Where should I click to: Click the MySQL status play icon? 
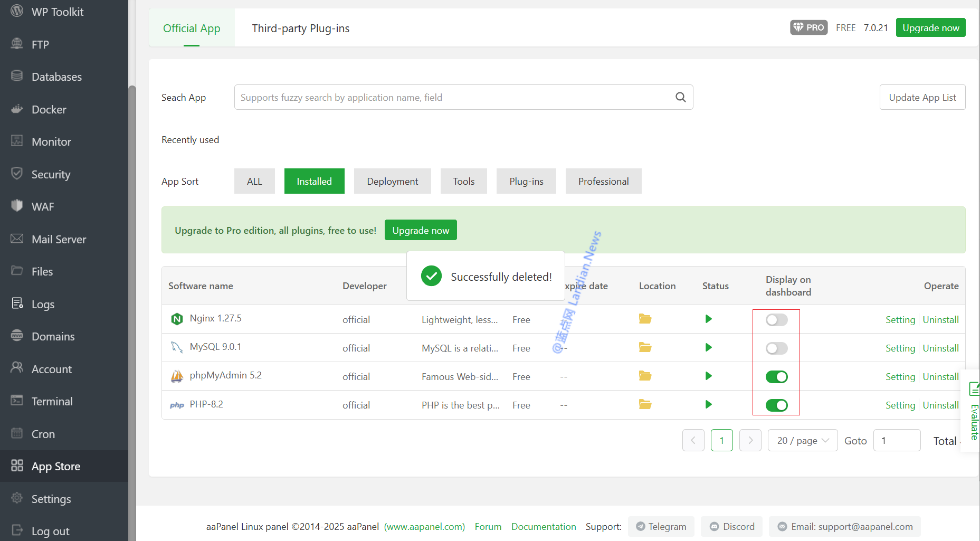[708, 347]
